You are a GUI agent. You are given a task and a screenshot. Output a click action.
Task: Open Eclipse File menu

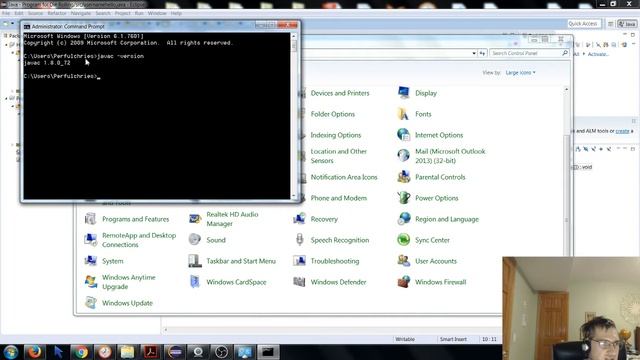click(x=6, y=13)
